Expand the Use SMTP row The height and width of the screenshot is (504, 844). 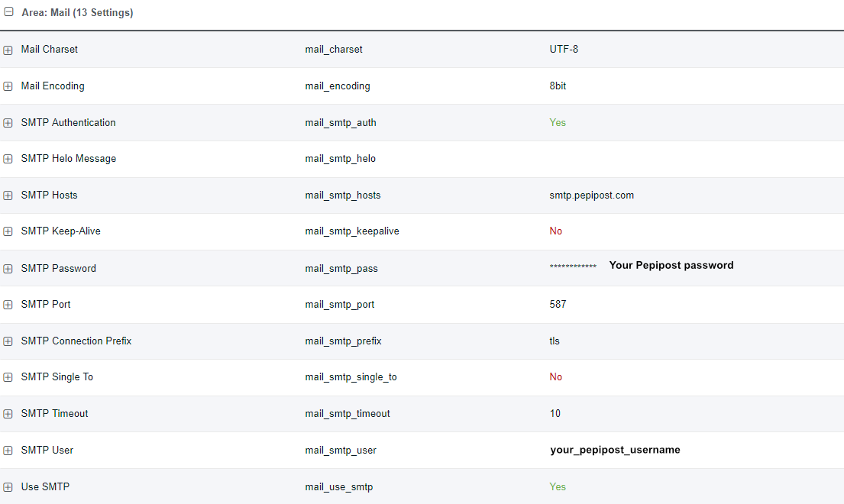point(8,487)
